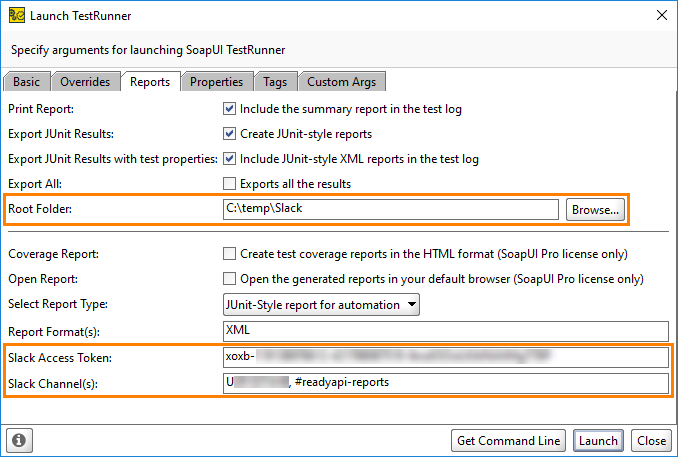Click the Browse... button for Root Folder

pyautogui.click(x=595, y=210)
